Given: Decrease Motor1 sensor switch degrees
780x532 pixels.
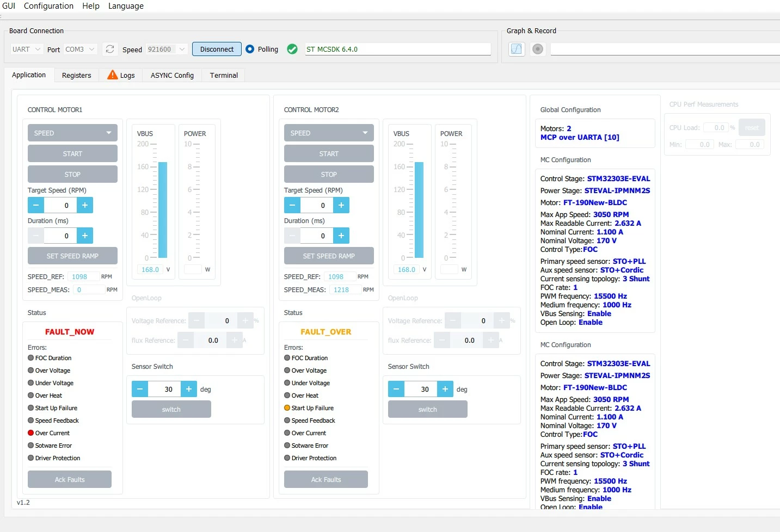Looking at the screenshot, I should [x=140, y=389].
